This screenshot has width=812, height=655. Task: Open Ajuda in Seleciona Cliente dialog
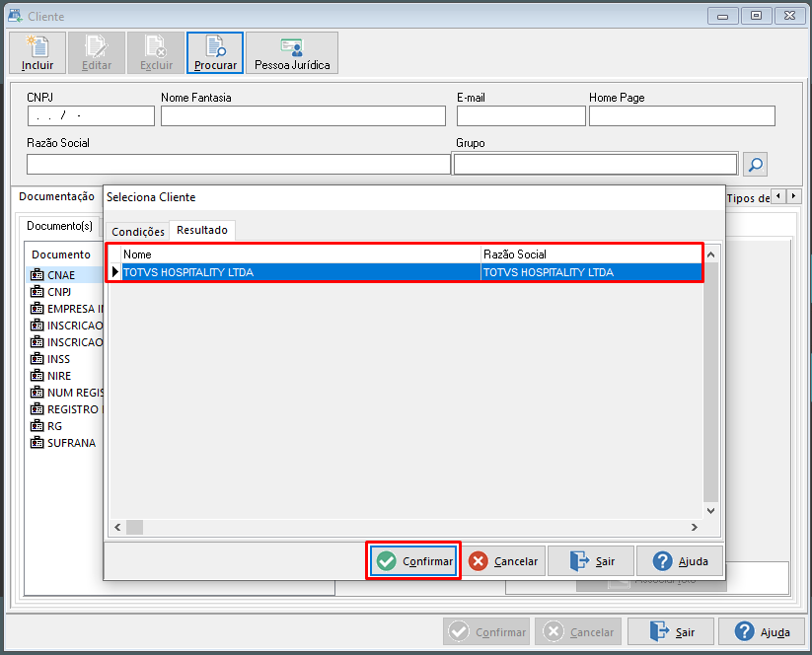click(680, 560)
